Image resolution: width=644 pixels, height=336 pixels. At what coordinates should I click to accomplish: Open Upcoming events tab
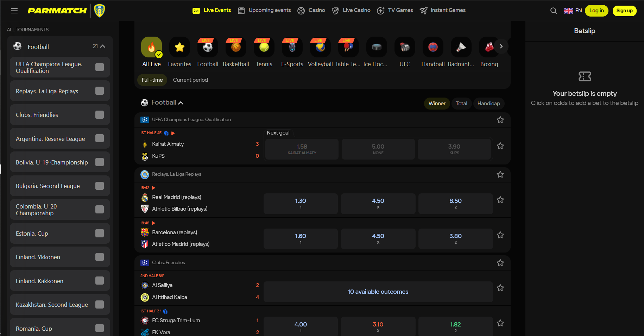pyautogui.click(x=264, y=10)
